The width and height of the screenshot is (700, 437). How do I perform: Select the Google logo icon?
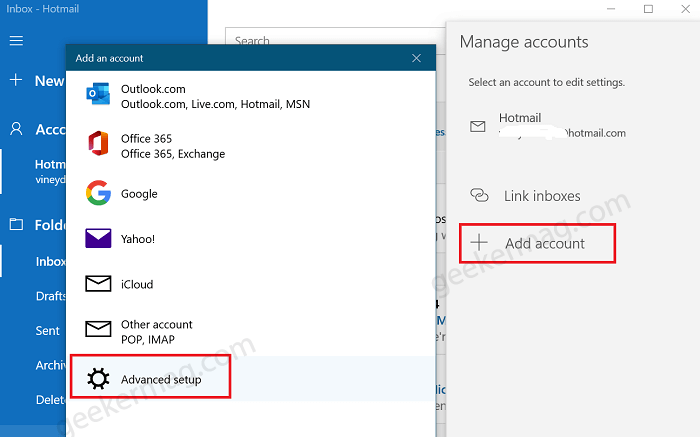click(98, 193)
